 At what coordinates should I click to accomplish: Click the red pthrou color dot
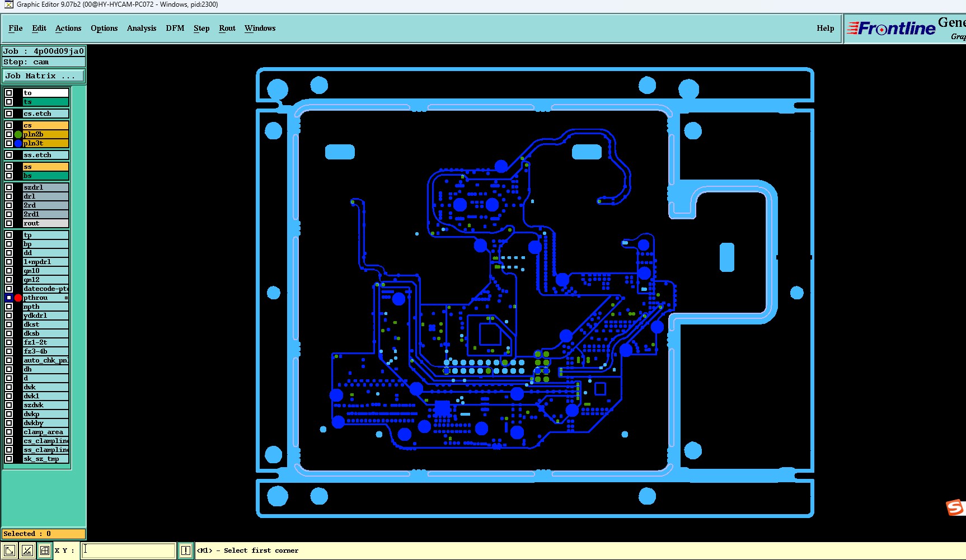click(18, 298)
